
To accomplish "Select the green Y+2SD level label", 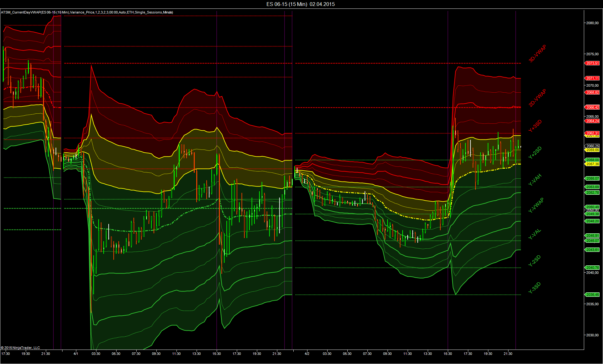I will (535, 152).
